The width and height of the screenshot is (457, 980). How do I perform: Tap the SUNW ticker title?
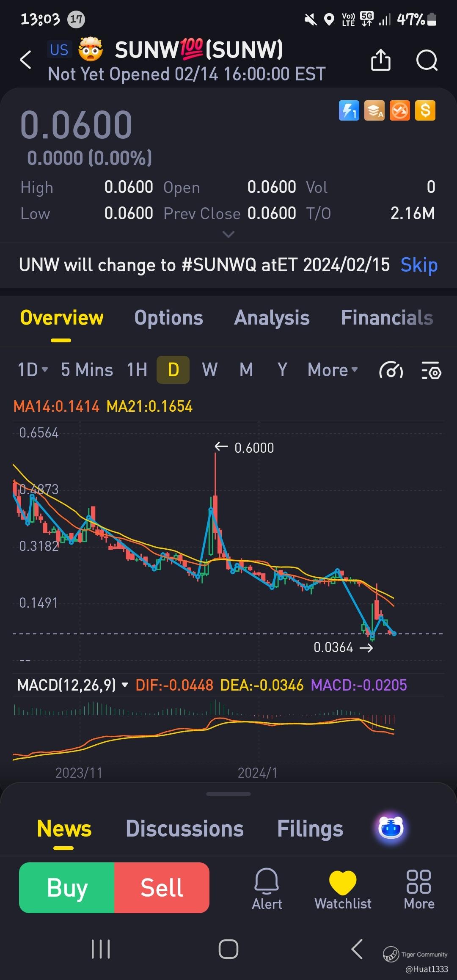click(x=199, y=50)
